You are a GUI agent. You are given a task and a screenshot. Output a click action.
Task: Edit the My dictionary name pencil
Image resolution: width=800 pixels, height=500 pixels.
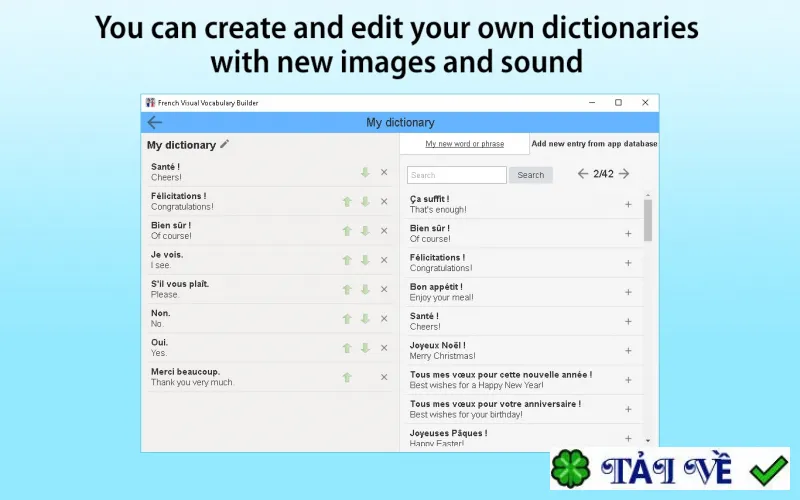224,144
